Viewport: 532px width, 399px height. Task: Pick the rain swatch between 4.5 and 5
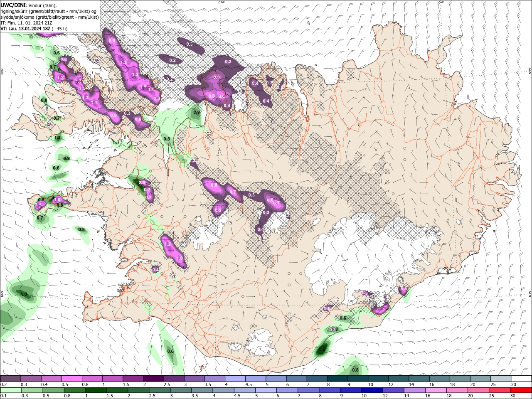point(246,390)
